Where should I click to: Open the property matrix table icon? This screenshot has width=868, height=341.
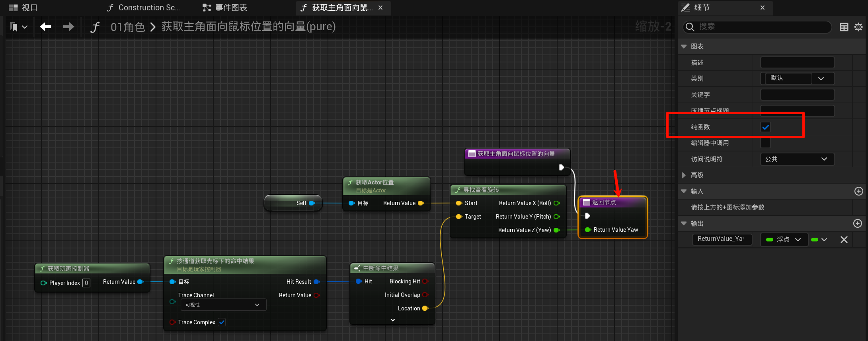[844, 27]
